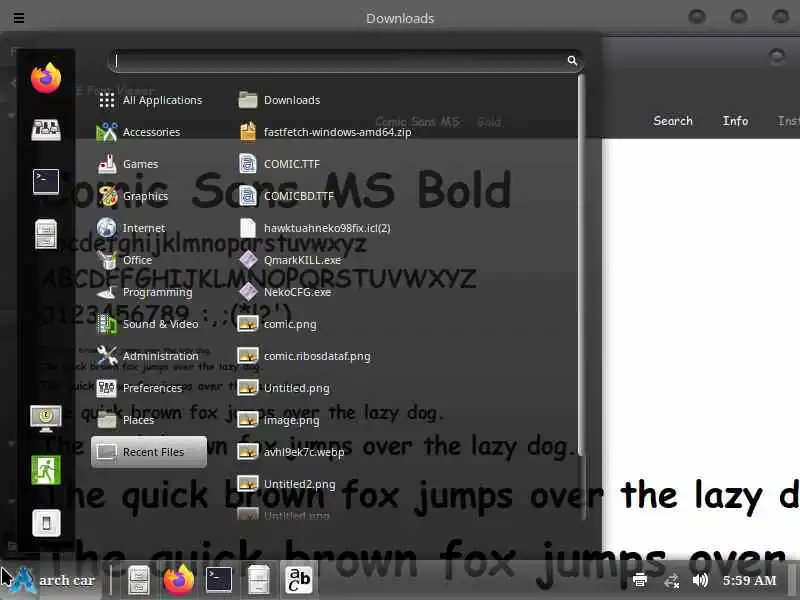Image resolution: width=800 pixels, height=600 pixels.
Task: Click the volume speaker tray icon
Action: pyautogui.click(x=701, y=580)
